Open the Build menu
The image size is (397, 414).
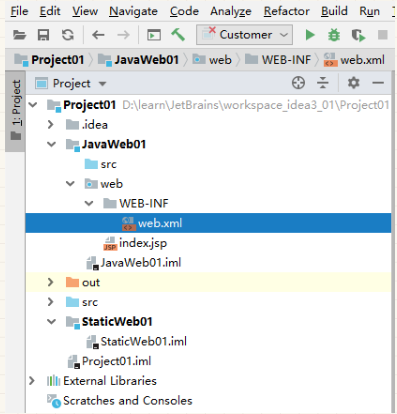coord(334,11)
